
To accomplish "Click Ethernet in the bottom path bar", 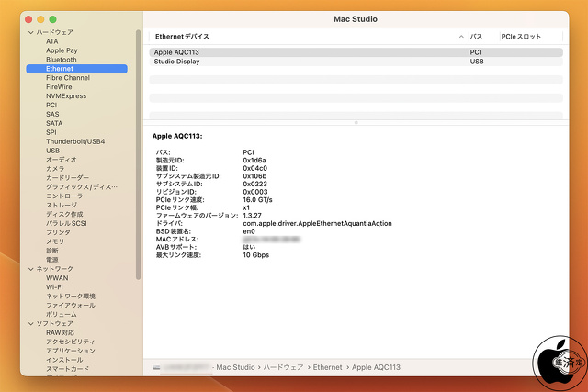I will click(x=327, y=367).
